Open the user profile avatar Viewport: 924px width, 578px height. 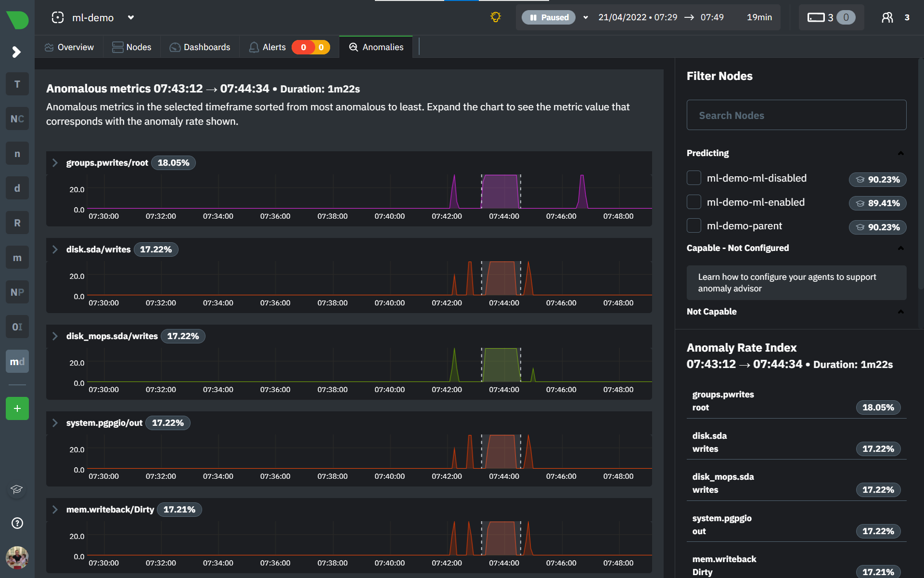tap(17, 558)
